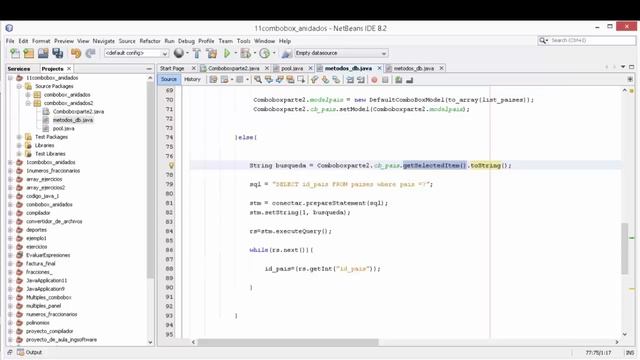
Task: Click the Build Project hammer icon
Action: tap(197, 53)
